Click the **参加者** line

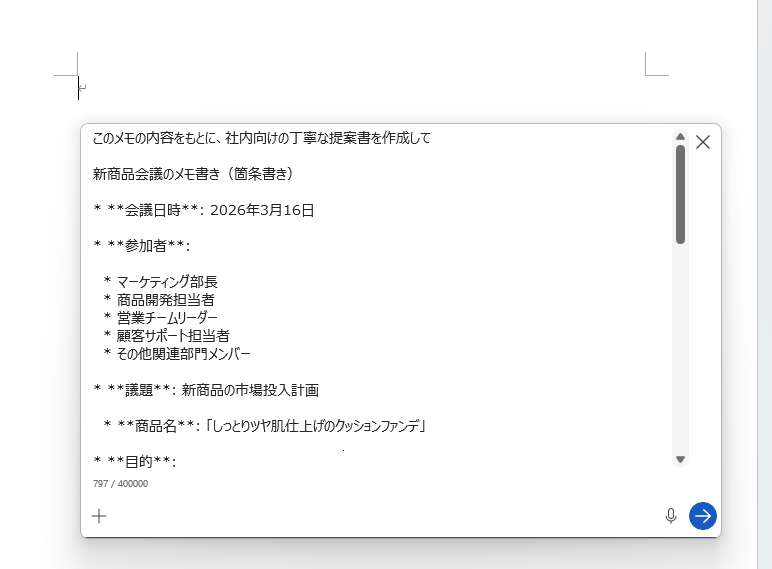pos(141,246)
